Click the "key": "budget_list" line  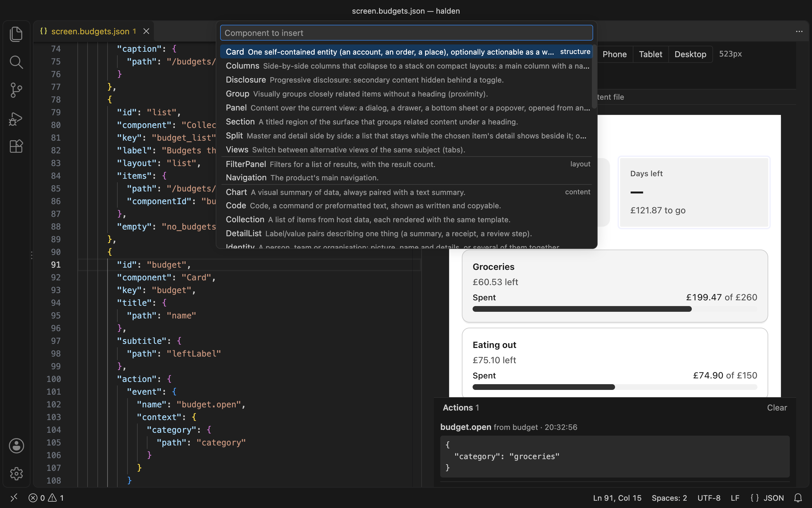pos(166,138)
